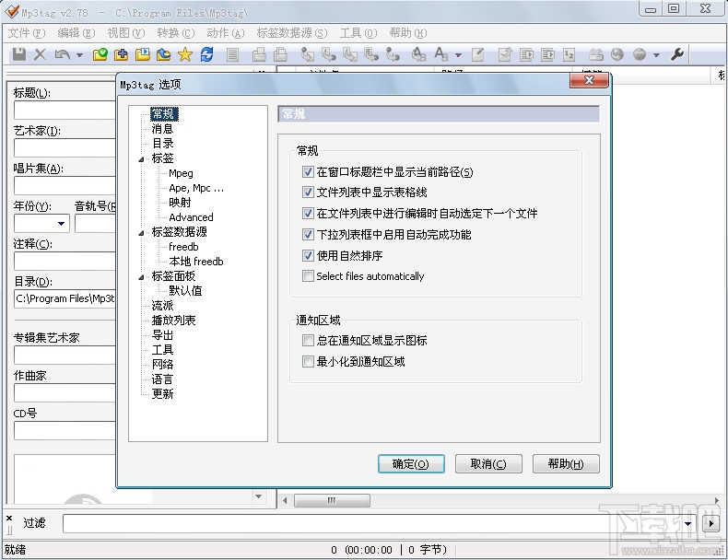
Task: Uncheck 文件列表中显示表格线 checkbox
Action: [x=308, y=192]
